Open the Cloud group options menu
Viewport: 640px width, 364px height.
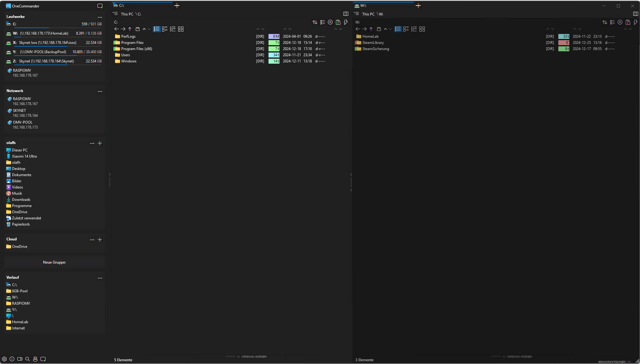92,240
